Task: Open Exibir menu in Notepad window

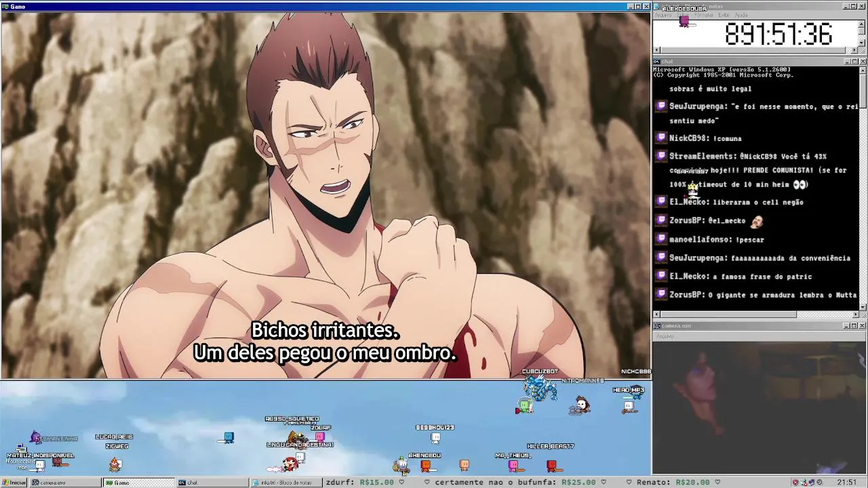Action: 724,15
